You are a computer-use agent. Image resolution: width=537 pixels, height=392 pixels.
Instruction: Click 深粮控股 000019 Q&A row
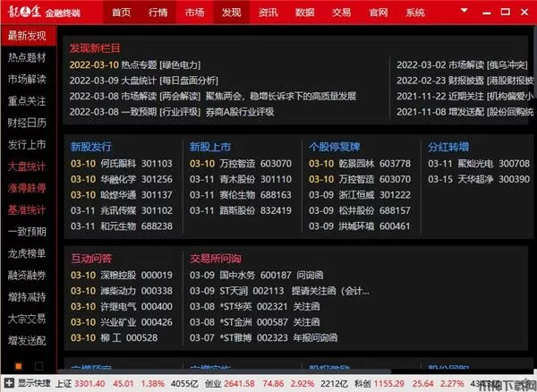pyautogui.click(x=122, y=276)
